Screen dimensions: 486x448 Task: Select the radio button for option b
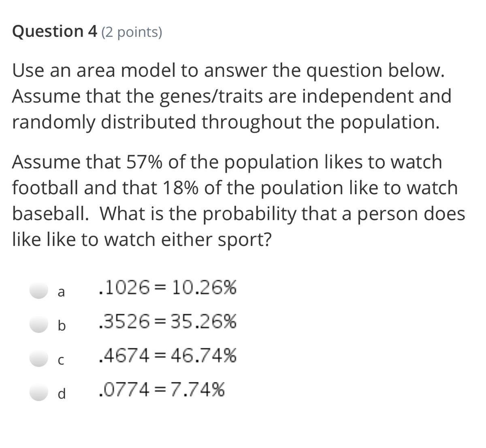[x=40, y=325]
